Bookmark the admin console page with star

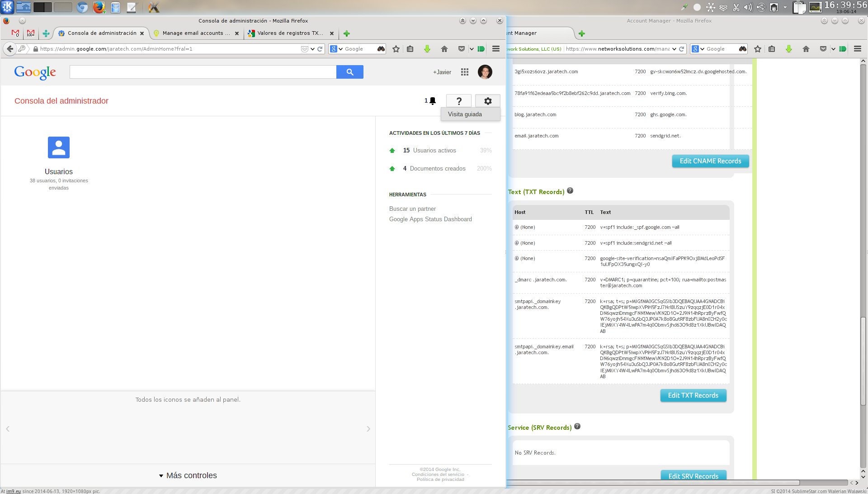(x=396, y=49)
